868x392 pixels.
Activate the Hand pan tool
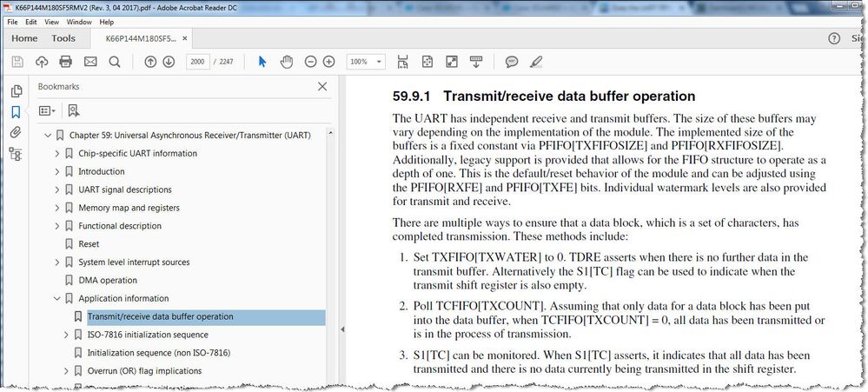pyautogui.click(x=286, y=62)
